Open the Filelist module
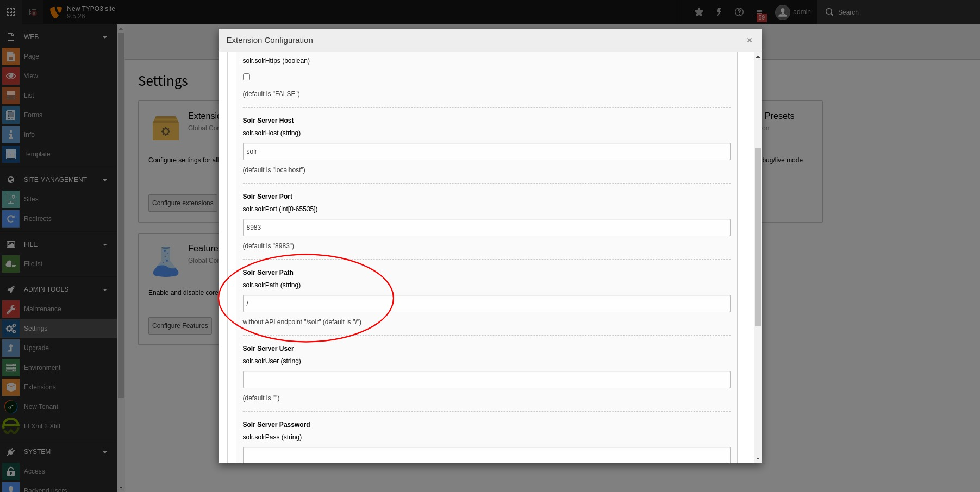The width and height of the screenshot is (980, 492). pos(33,264)
